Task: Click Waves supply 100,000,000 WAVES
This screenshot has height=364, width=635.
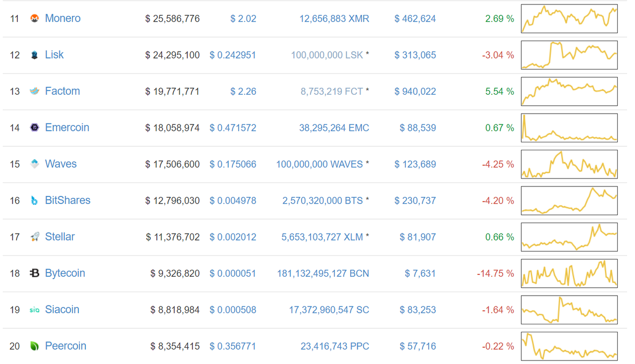Action: 319,164
